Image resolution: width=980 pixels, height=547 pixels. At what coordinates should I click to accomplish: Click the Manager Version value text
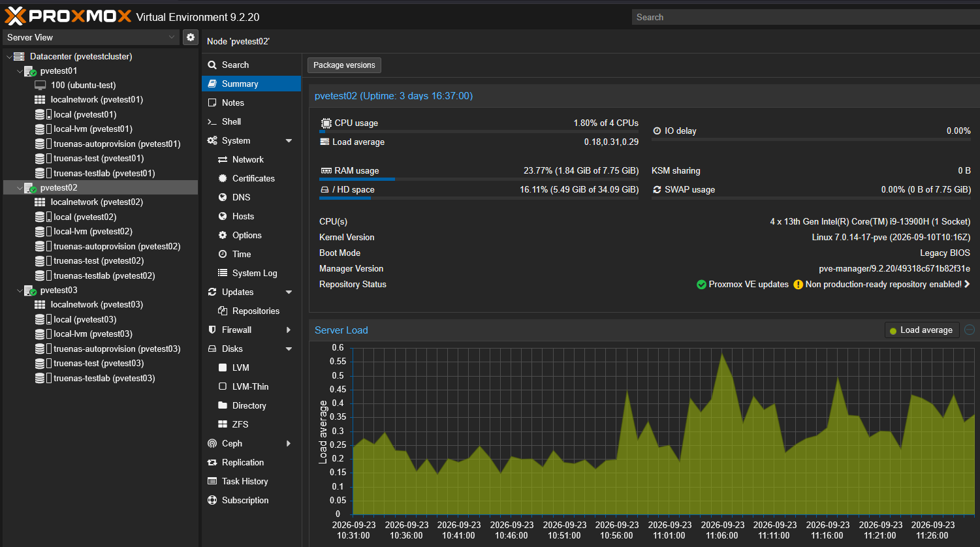point(894,269)
